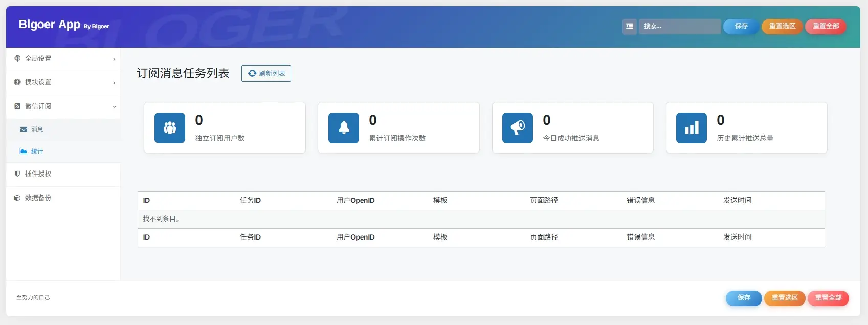Click the 数据备份 cube icon

17,198
